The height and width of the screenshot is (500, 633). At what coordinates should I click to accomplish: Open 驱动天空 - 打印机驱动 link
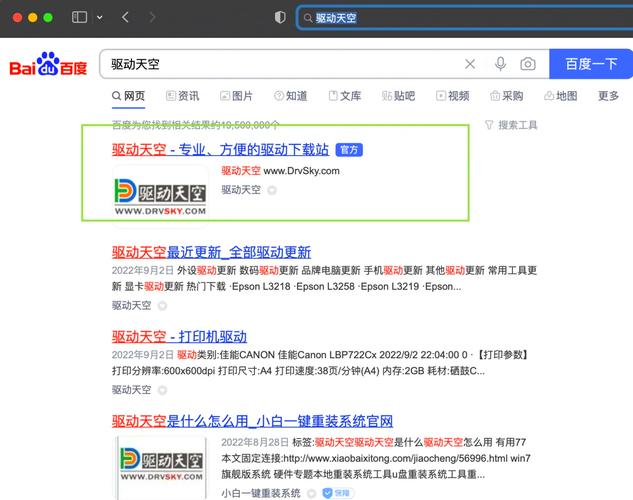pyautogui.click(x=179, y=337)
